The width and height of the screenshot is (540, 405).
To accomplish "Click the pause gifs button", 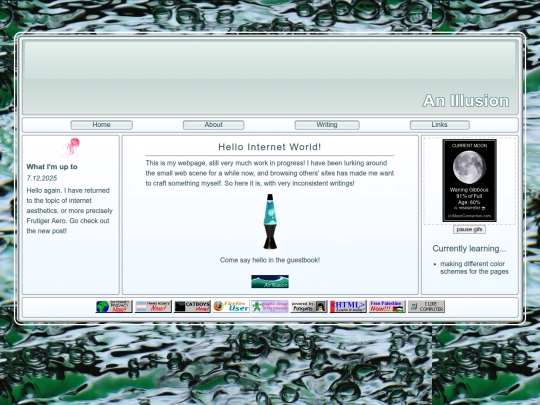I will pos(469,229).
